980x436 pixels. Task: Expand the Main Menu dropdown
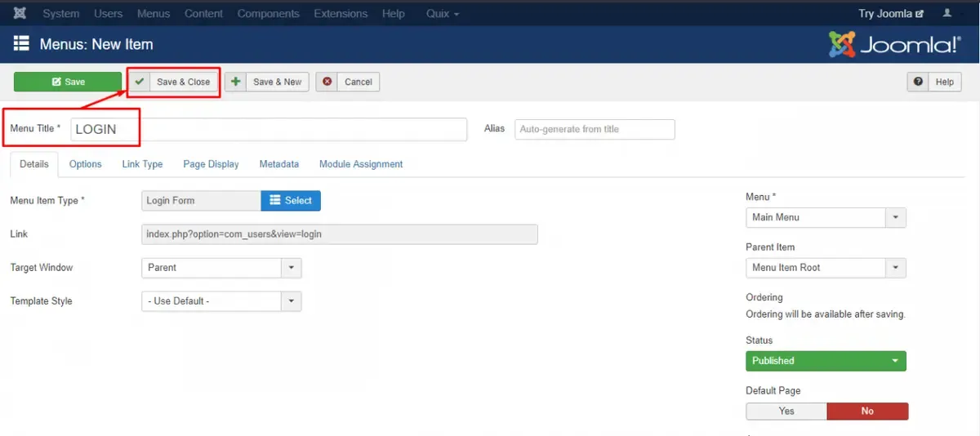pyautogui.click(x=826, y=217)
